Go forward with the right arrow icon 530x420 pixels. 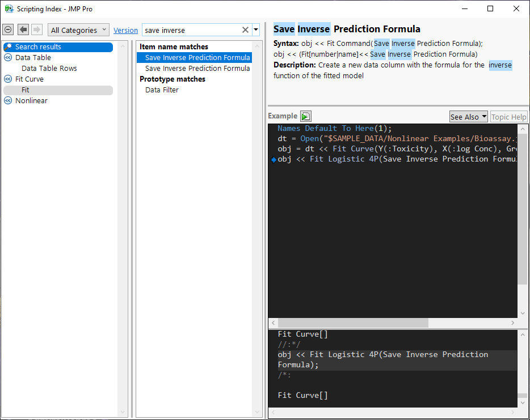click(37, 30)
